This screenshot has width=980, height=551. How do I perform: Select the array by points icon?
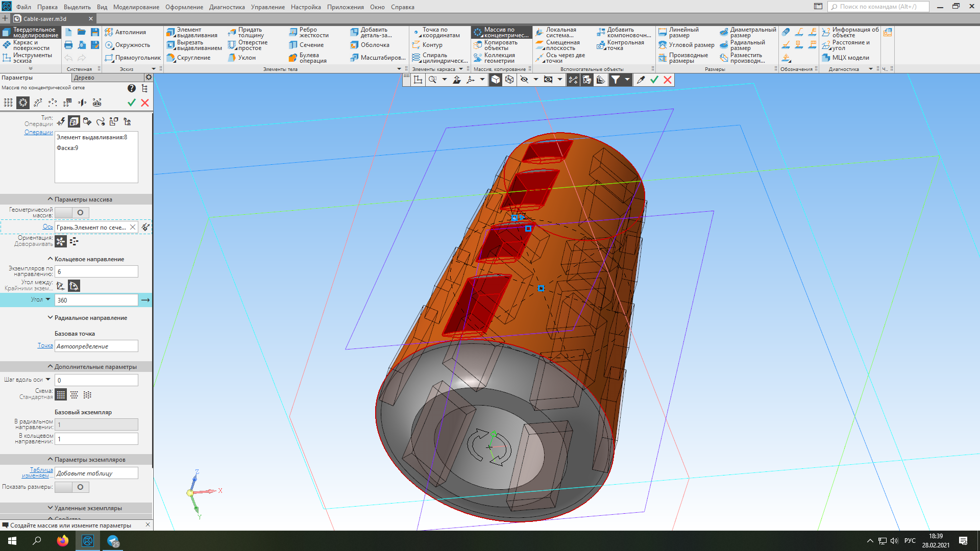(53, 103)
